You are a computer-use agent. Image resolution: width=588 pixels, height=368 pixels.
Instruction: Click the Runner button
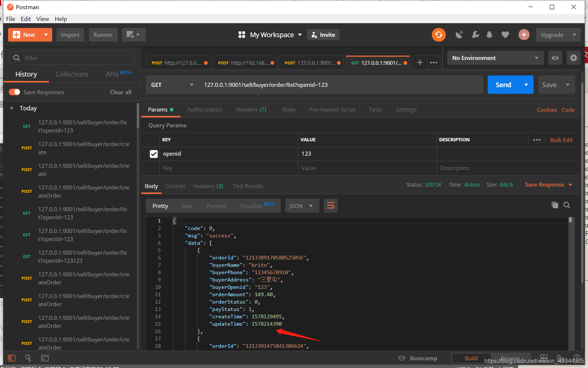[103, 35]
